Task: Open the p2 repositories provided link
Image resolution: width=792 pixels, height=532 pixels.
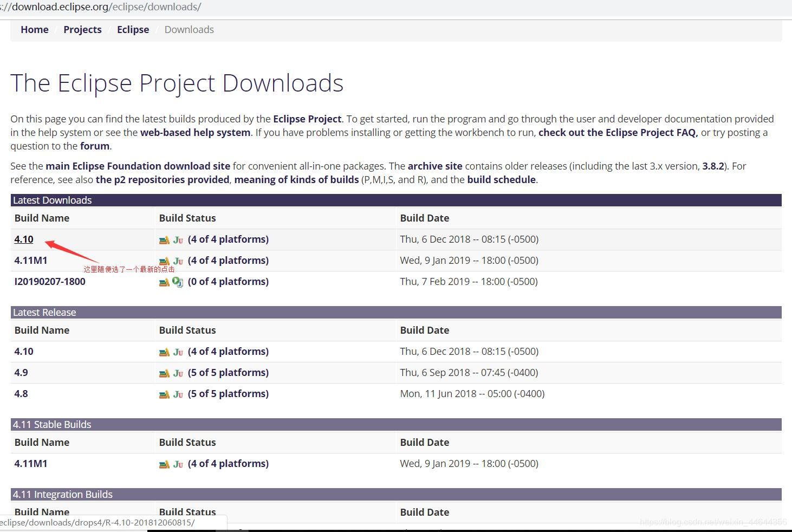Action: click(163, 179)
